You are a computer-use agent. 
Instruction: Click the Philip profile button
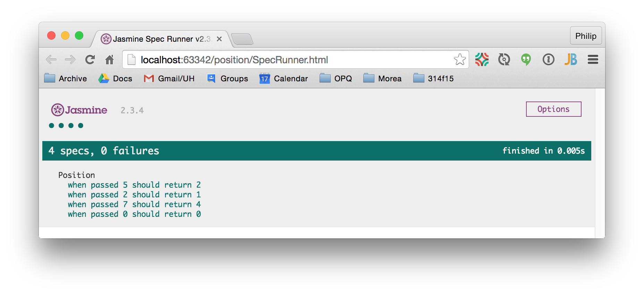click(586, 36)
